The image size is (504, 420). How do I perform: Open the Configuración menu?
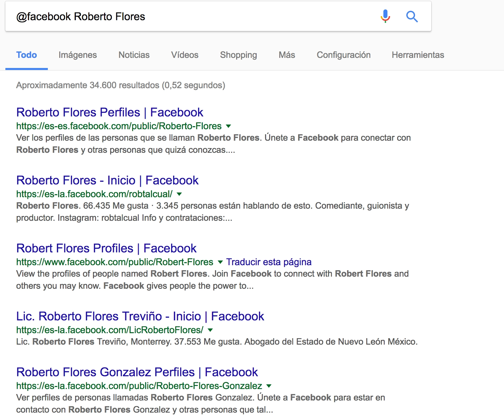(x=343, y=55)
